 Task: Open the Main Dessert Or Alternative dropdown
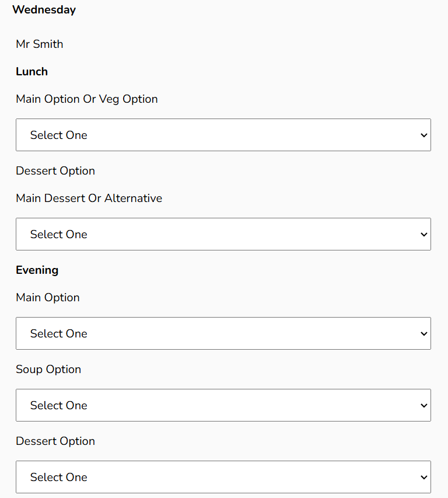tap(223, 234)
